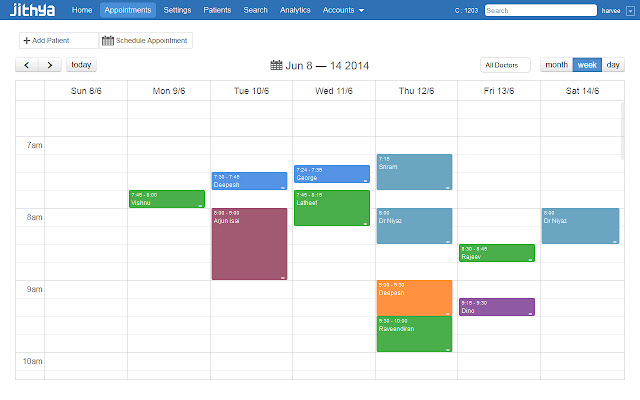This screenshot has width=640, height=400.
Task: Go to previous week arrow
Action: (27, 65)
